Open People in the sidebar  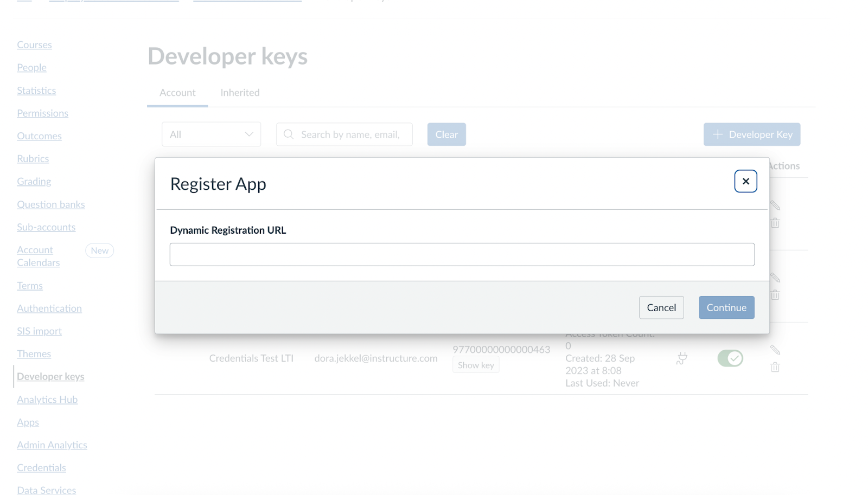coord(31,68)
